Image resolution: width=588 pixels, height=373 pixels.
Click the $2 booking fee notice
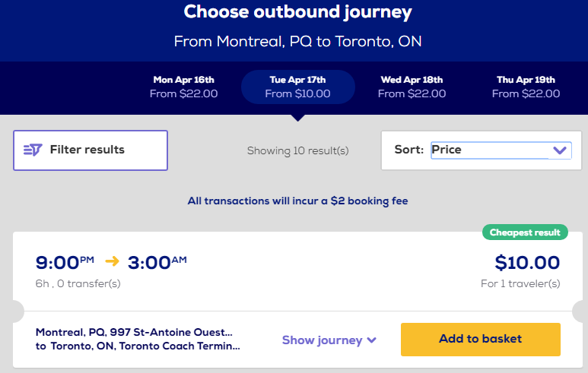coord(297,201)
